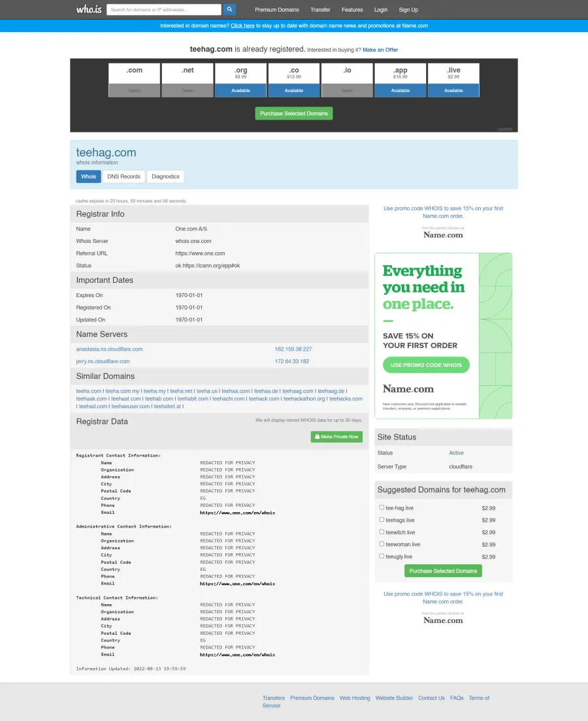
Task: Open Web Hosting footer link
Action: [x=355, y=698]
